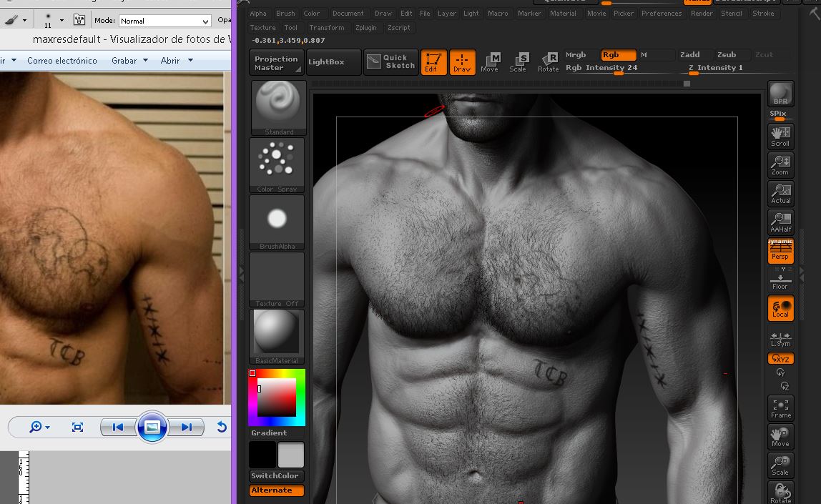Click the right shelf Move icon
Viewport: 821px width, 504px height.
coord(781,437)
